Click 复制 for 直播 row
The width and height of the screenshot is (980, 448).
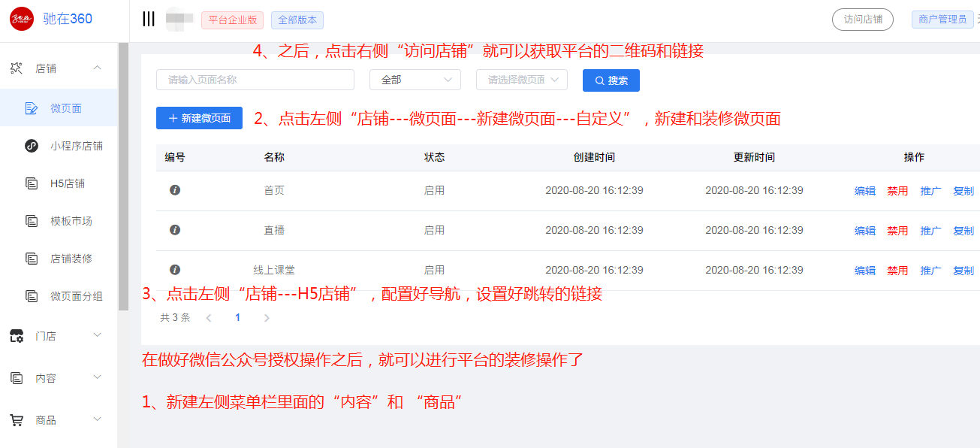pos(963,231)
